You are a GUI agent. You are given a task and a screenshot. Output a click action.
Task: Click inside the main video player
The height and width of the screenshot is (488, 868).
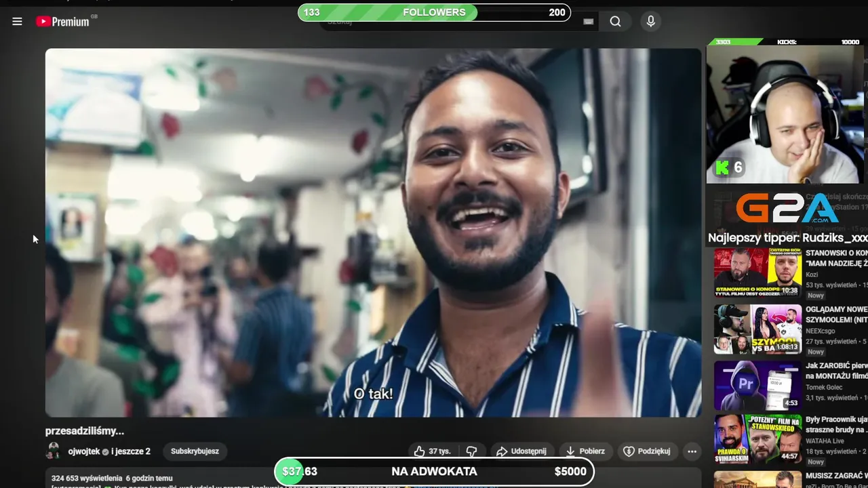[x=373, y=232]
